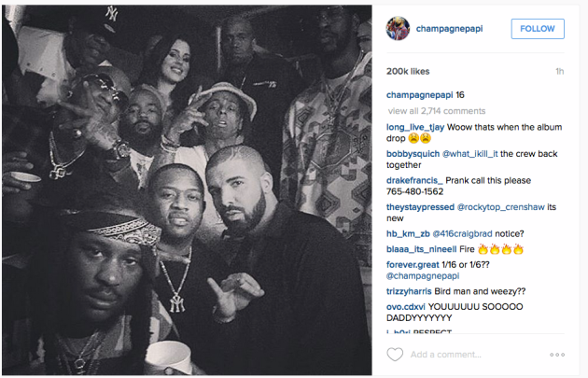
Task: View who liked via 200k likes
Action: tap(408, 71)
